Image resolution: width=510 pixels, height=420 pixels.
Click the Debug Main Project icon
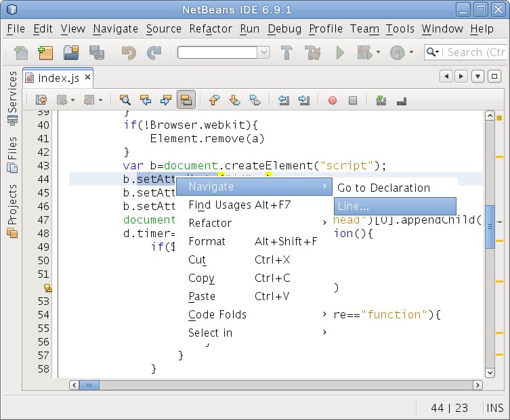point(364,53)
